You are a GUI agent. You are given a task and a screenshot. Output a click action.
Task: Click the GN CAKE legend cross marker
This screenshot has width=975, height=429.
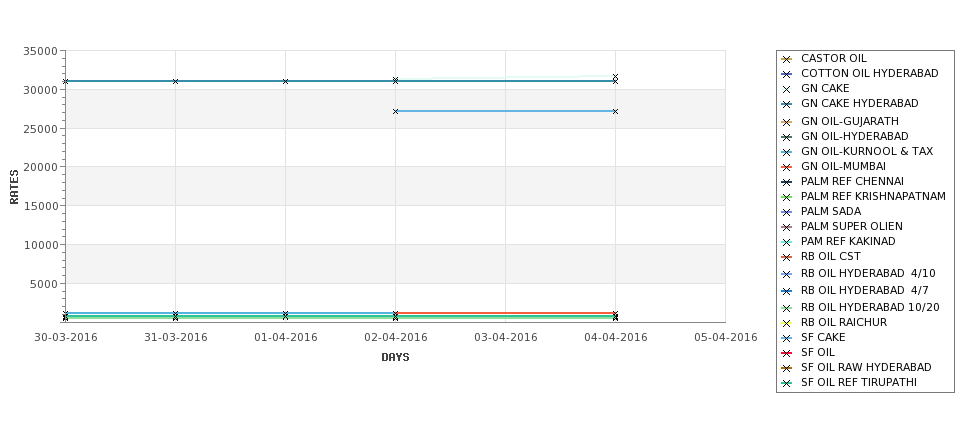point(787,90)
